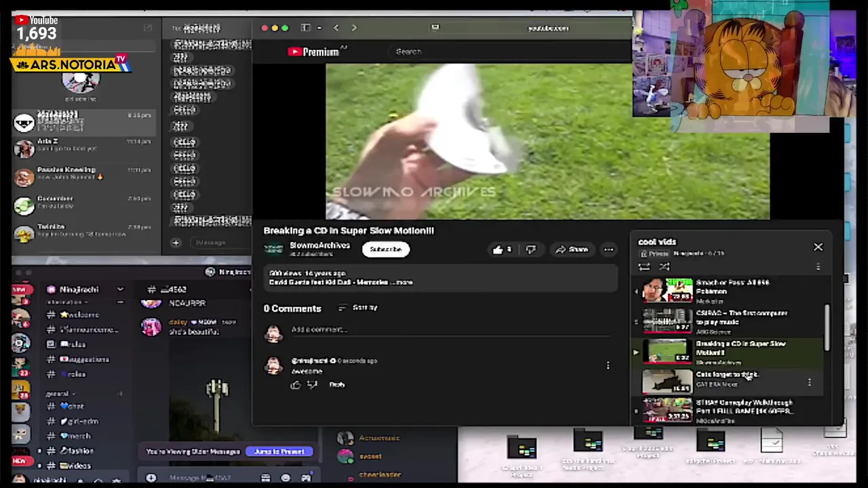
Task: Dislike the comment saying awesome
Action: point(313,384)
